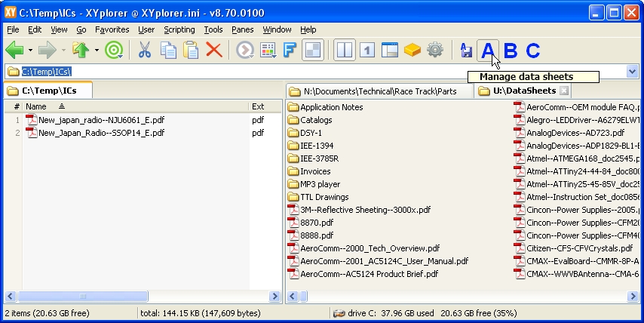Open the Back button history dropdown arrow

coord(30,51)
